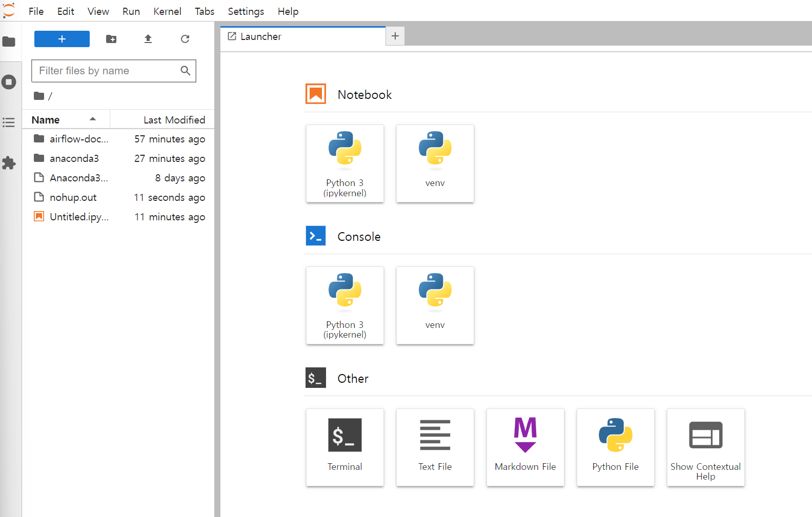The height and width of the screenshot is (517, 812).
Task: Click the Upload Files arrow icon
Action: tap(148, 39)
